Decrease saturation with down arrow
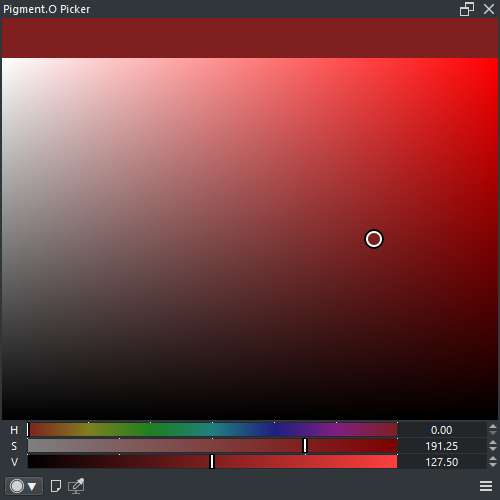 pyautogui.click(x=493, y=449)
